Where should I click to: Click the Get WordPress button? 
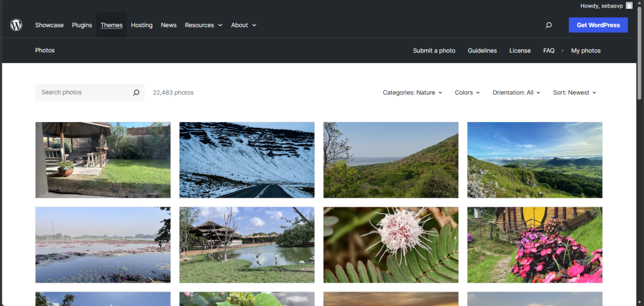(597, 25)
